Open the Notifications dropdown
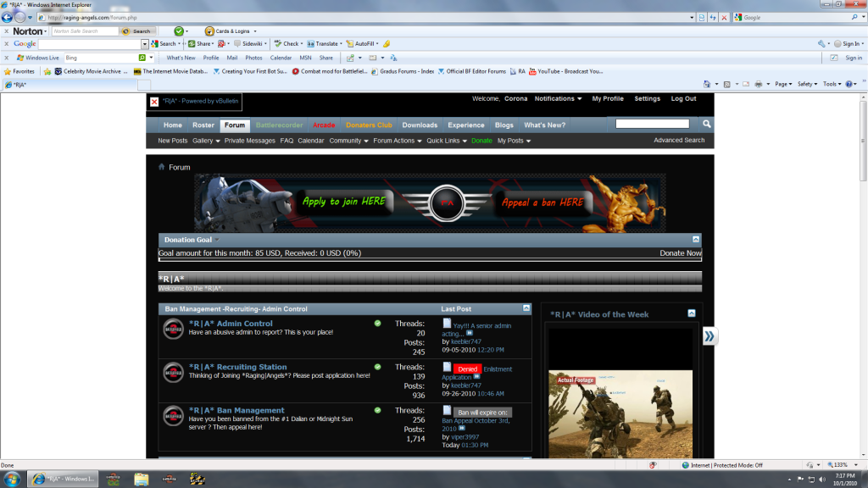The image size is (868, 488). coord(558,98)
